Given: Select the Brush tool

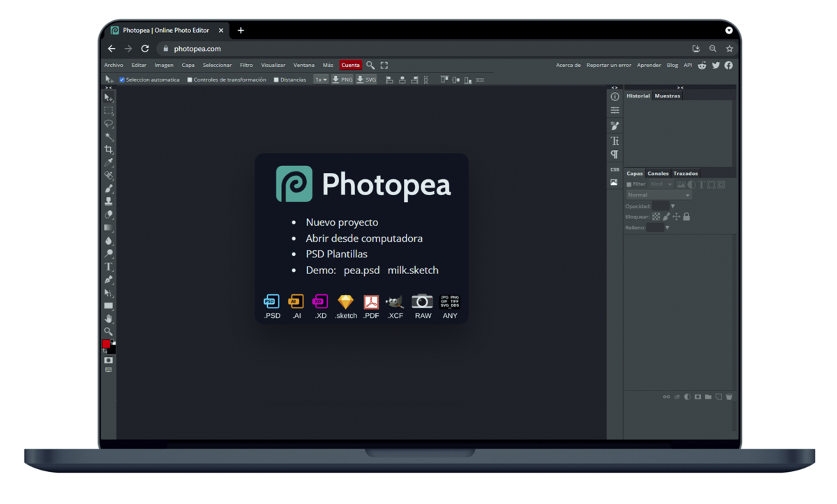Looking at the screenshot, I should 108,188.
